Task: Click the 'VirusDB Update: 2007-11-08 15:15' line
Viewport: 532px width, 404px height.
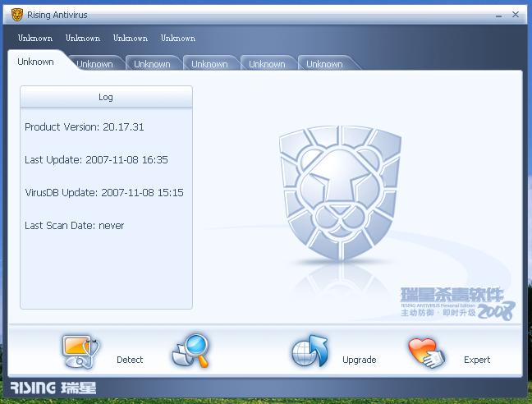Action: 104,193
